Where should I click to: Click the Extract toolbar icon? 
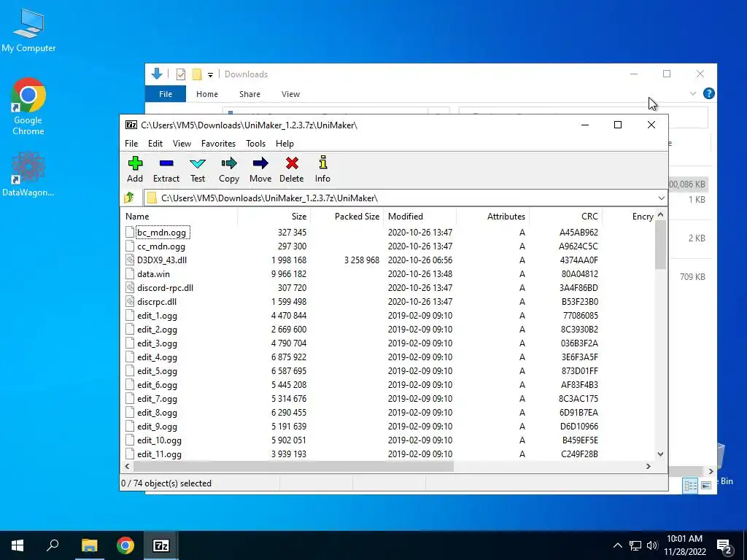(166, 169)
